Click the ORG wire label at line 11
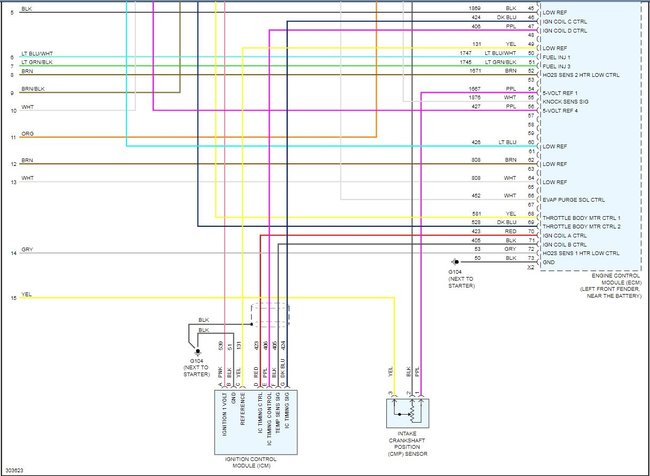Screen dimensions: 650x476 [28, 134]
